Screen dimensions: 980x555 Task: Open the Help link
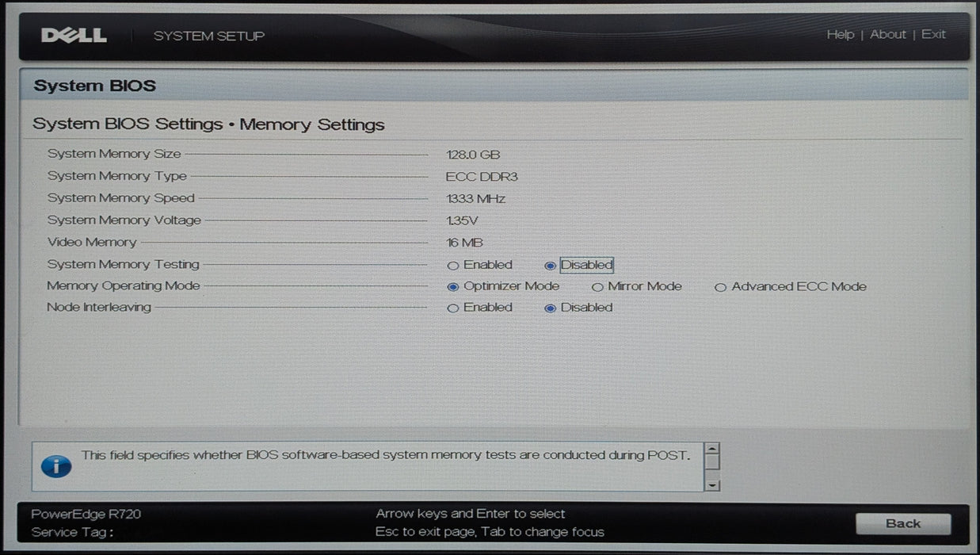point(840,35)
